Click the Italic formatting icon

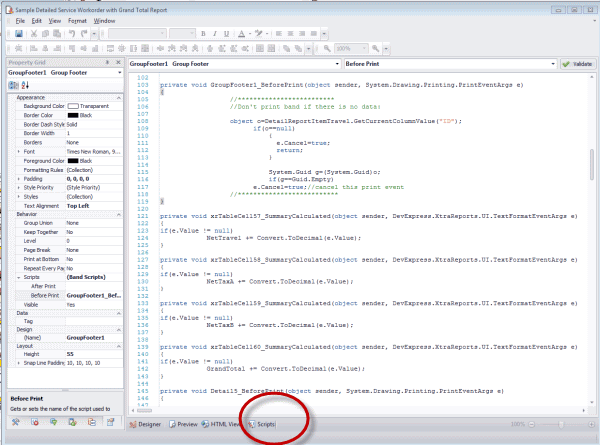pos(214,33)
